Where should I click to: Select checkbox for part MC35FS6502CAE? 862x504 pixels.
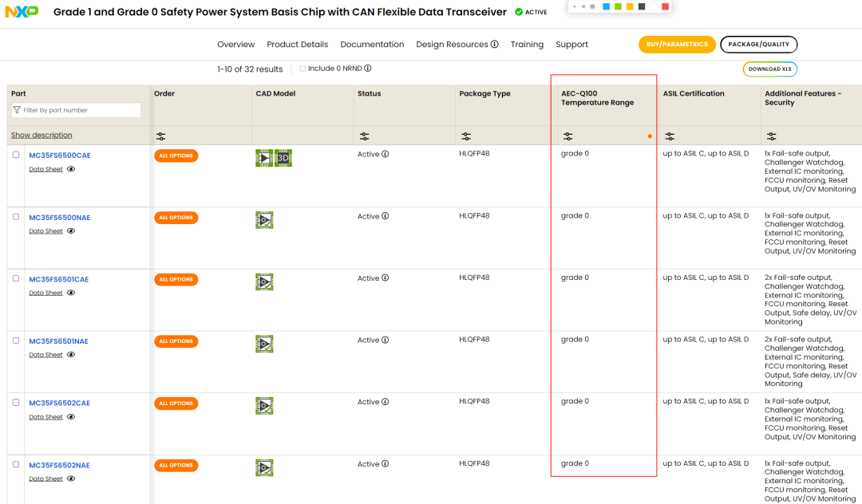click(16, 403)
